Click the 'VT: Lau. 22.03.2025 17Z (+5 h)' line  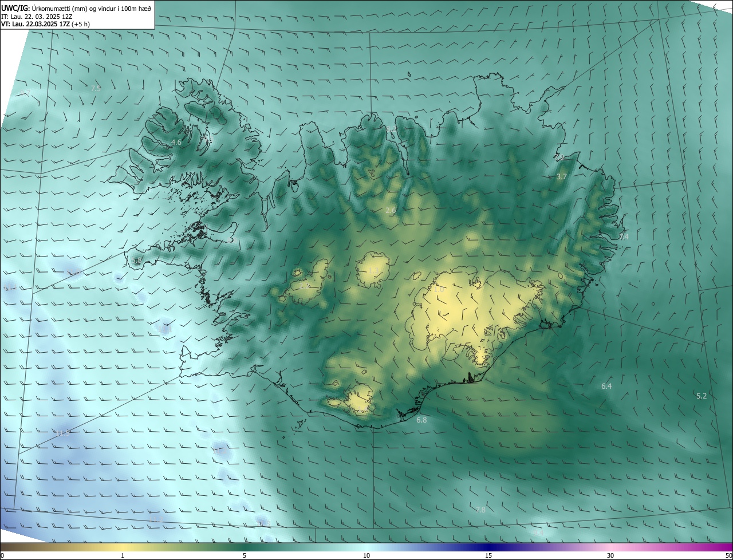click(45, 24)
